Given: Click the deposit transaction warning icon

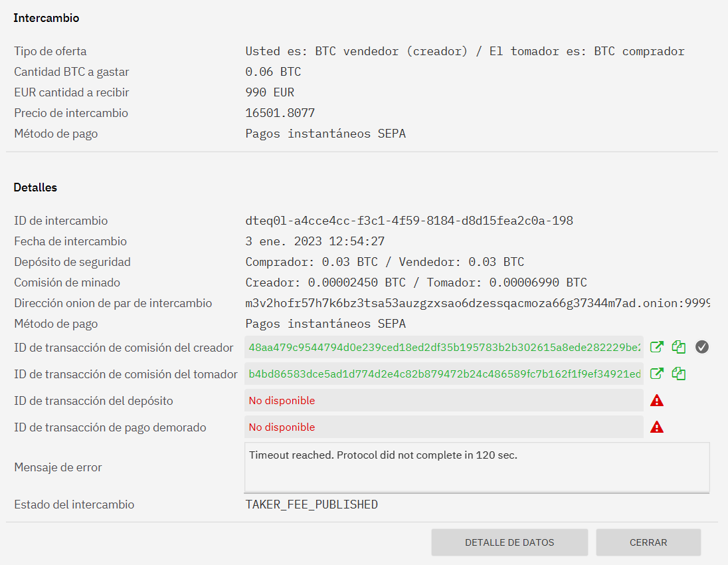Looking at the screenshot, I should click(657, 400).
